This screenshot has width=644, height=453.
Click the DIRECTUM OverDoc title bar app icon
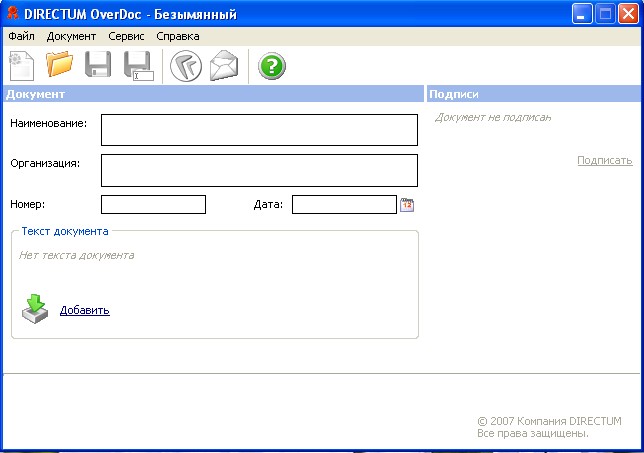pyautogui.click(x=12, y=14)
